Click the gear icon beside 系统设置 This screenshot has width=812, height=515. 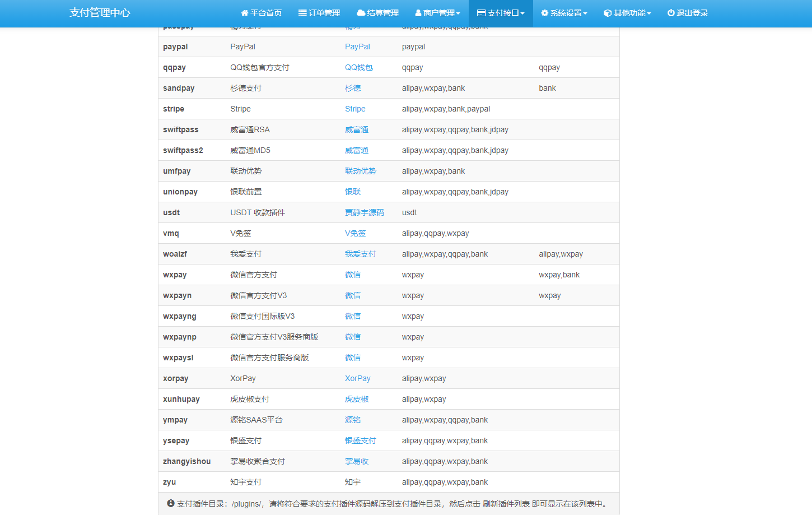point(544,13)
